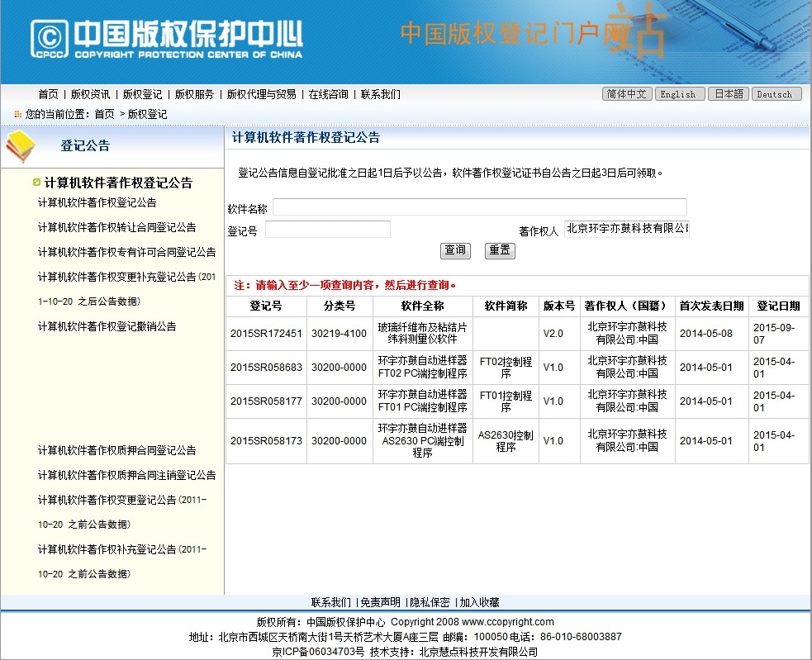Screen dimensions: 812x660
Task: Focus the 软件名称 input field
Action: [479, 207]
